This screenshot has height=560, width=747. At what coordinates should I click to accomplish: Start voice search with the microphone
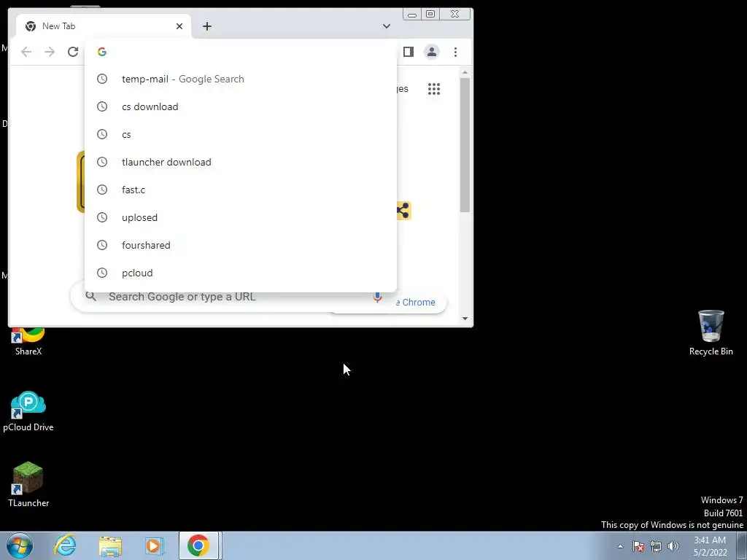point(377,297)
